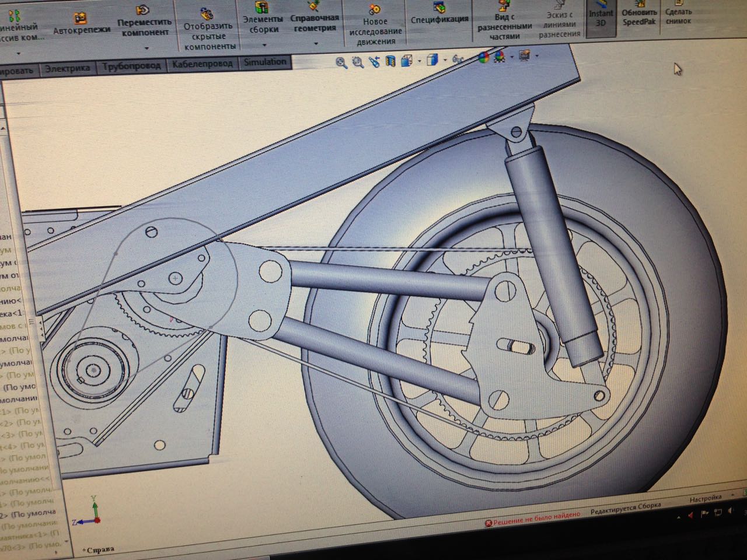Click the Edit Appearance color ball
This screenshot has width=747, height=560.
point(483,57)
